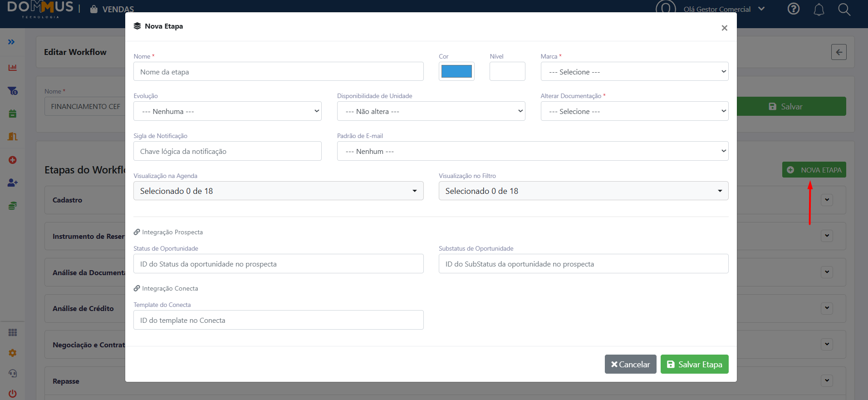
Task: Open the Marca dropdown
Action: click(634, 71)
